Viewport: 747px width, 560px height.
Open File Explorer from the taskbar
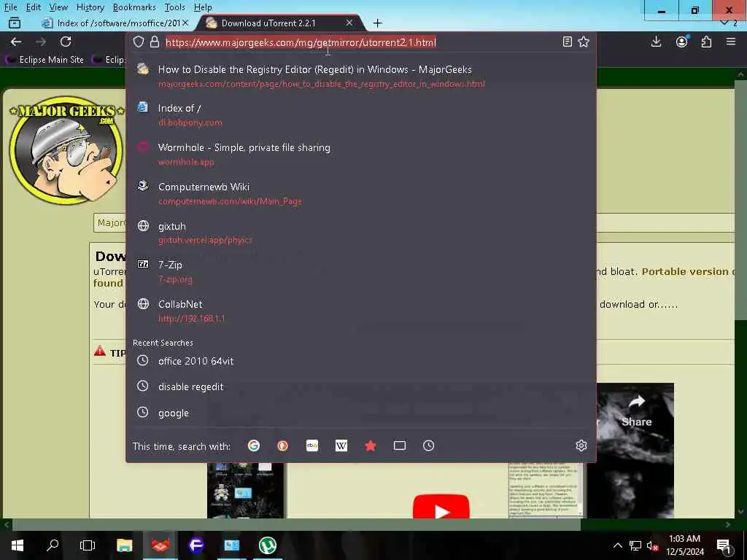(x=124, y=545)
